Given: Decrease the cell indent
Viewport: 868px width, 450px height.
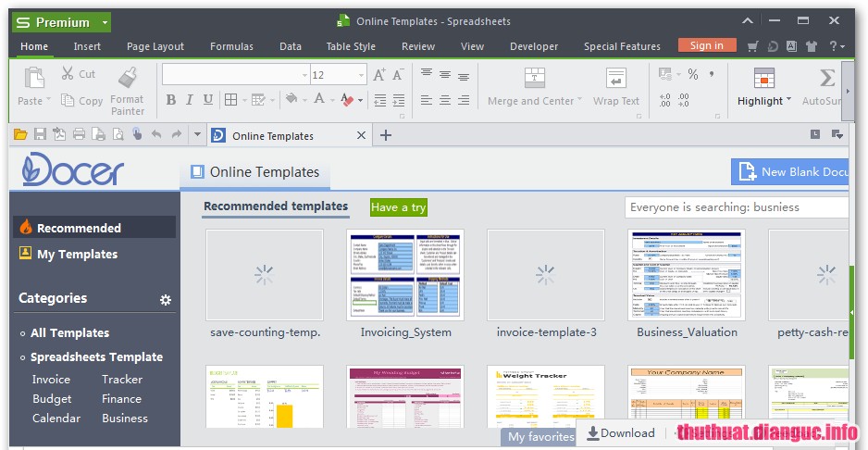Looking at the screenshot, I should click(x=379, y=100).
